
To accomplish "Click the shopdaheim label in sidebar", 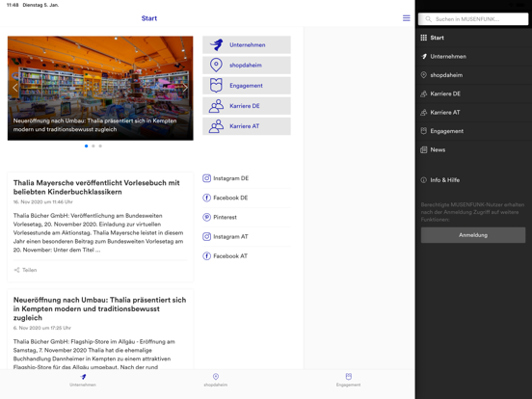I will [446, 75].
